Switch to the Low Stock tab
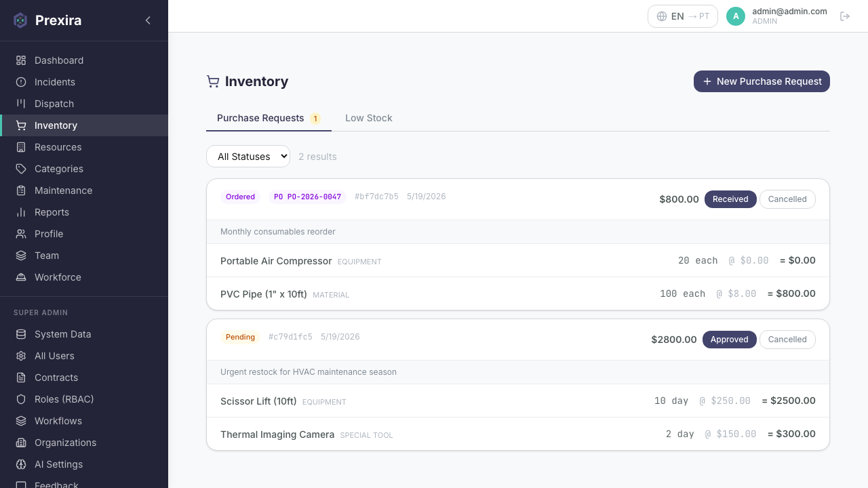Viewport: 868px width, 488px height. point(369,118)
